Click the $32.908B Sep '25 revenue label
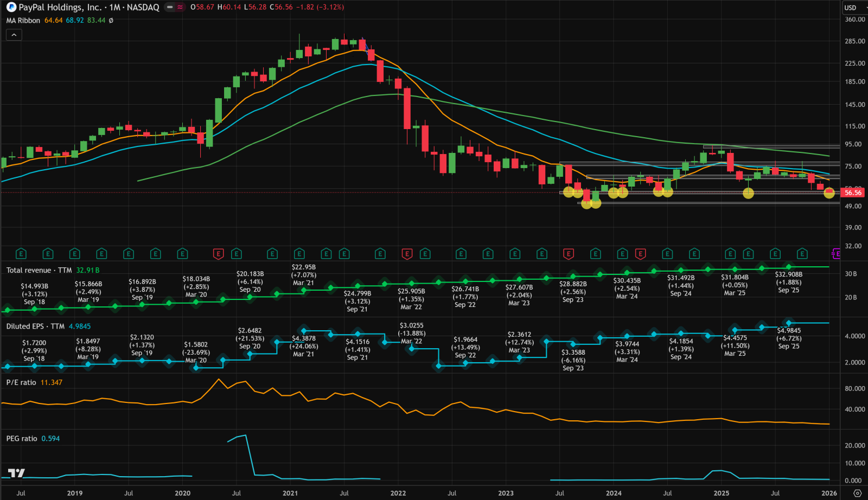 [x=789, y=282]
